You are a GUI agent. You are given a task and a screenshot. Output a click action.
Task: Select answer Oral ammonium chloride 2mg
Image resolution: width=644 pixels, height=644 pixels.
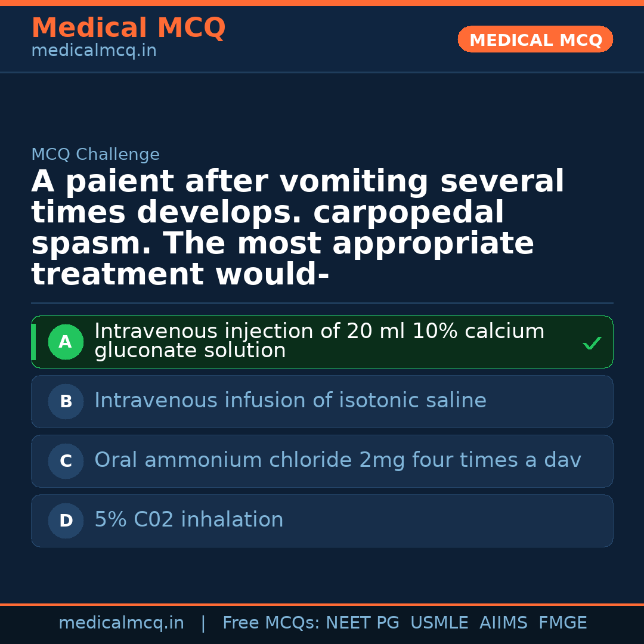[338, 460]
